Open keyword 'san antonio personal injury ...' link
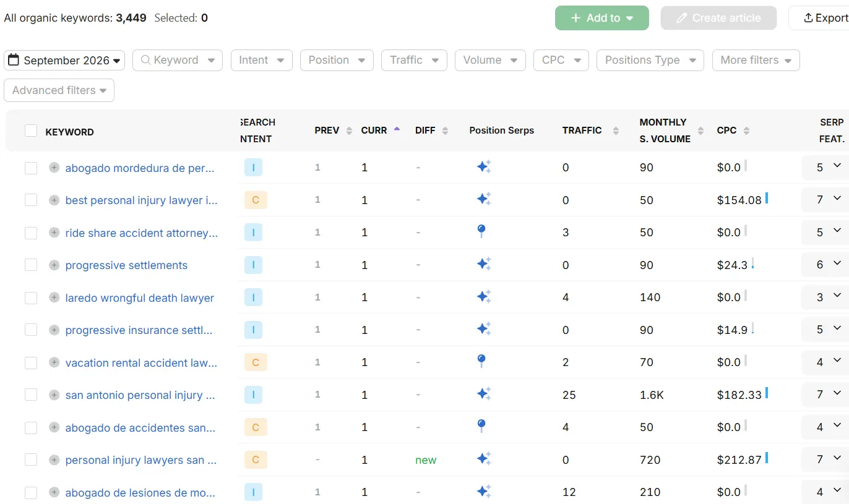Screen dimensions: 849x504 (140, 395)
